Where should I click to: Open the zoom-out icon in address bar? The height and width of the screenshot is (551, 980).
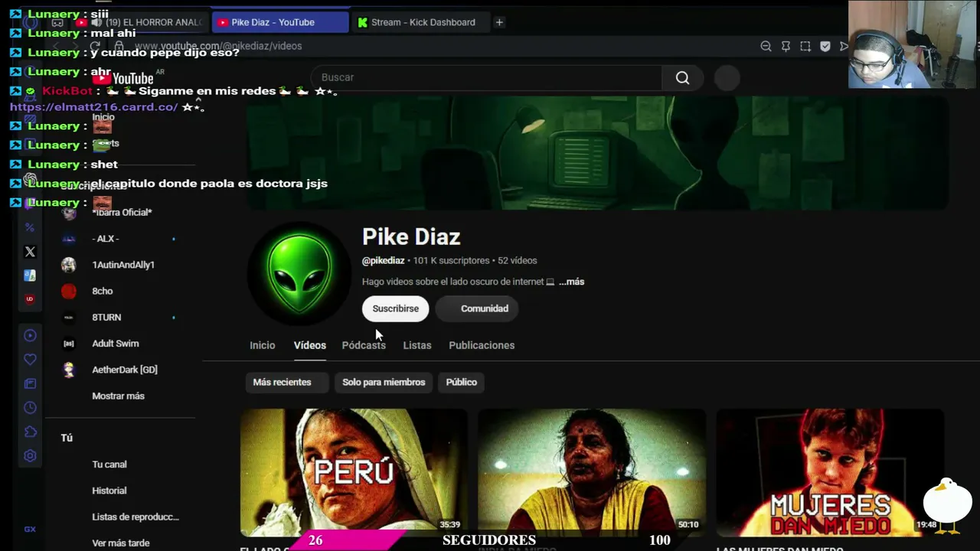click(x=766, y=46)
